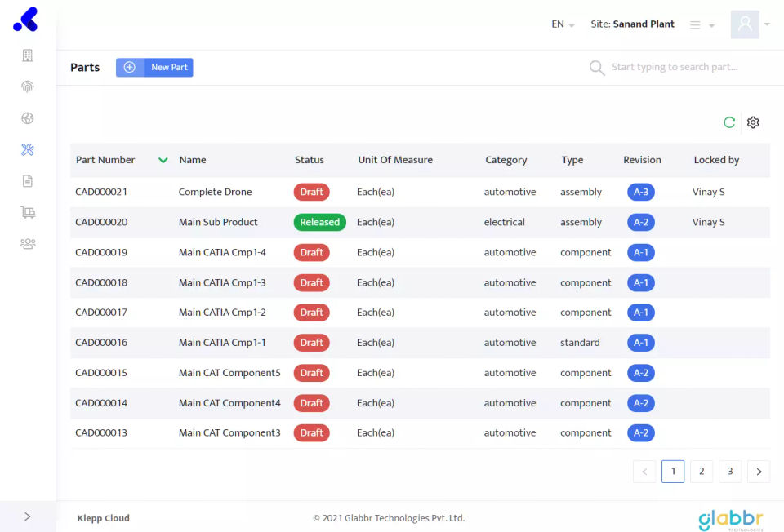The height and width of the screenshot is (532, 784).
Task: Open part CAD000018
Action: [x=101, y=283]
